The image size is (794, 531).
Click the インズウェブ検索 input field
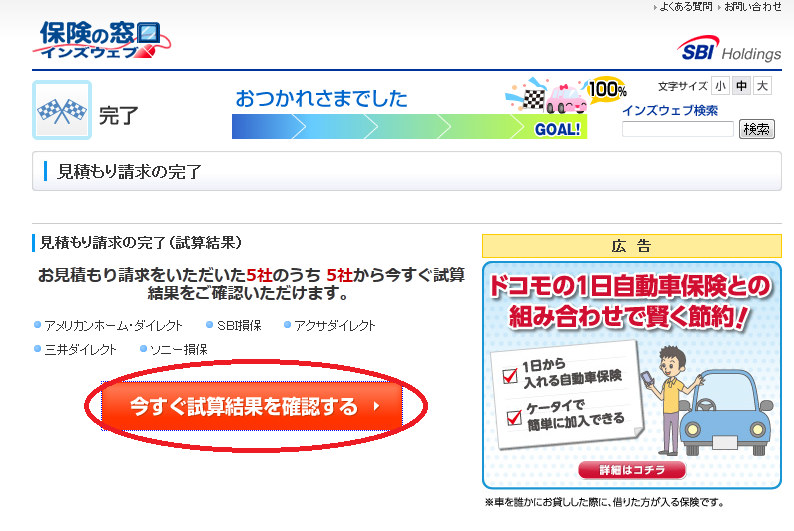[678, 129]
